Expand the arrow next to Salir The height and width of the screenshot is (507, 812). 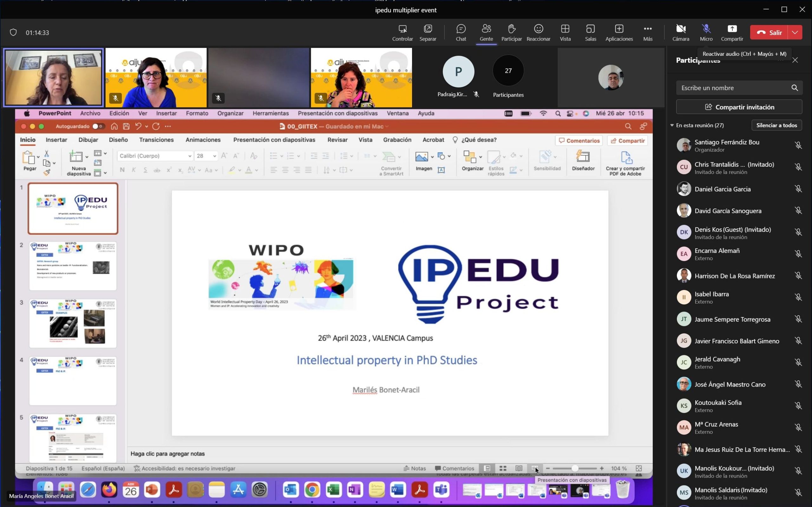(795, 33)
